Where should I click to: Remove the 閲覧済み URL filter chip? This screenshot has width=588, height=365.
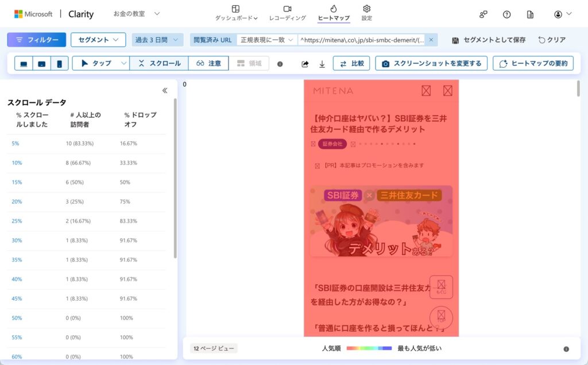[431, 40]
